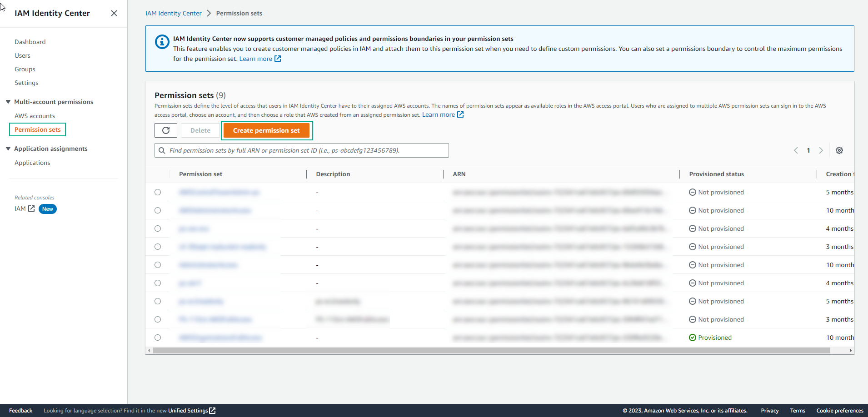Click the green Provisioned status icon
This screenshot has width=868, height=417.
[x=693, y=338]
